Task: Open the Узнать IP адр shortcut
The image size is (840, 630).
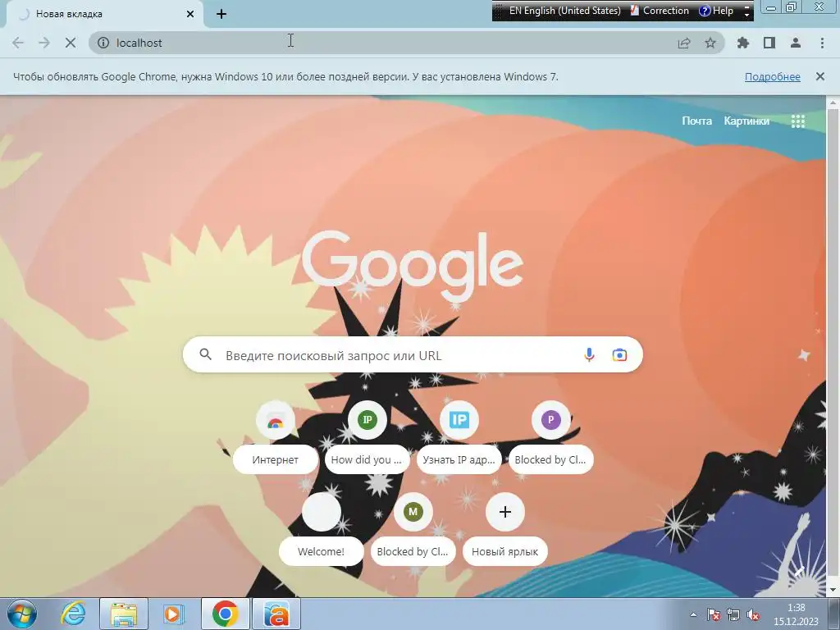Action: coord(459,438)
